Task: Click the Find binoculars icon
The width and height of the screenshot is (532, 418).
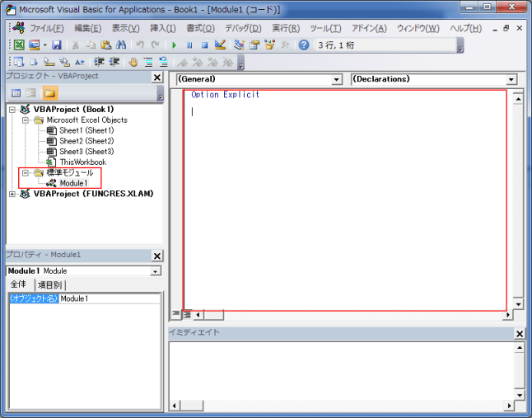Action: click(x=121, y=45)
